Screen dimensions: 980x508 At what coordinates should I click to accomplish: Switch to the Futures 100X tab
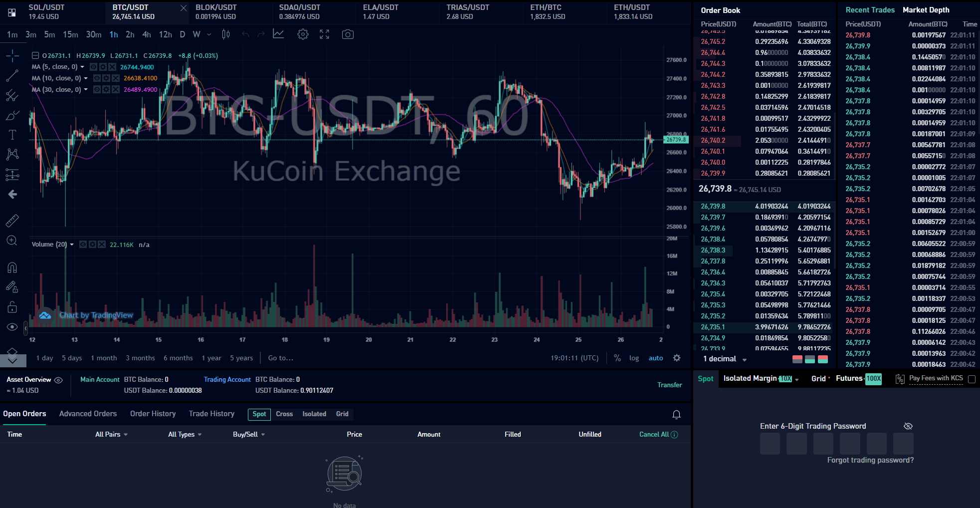(859, 379)
